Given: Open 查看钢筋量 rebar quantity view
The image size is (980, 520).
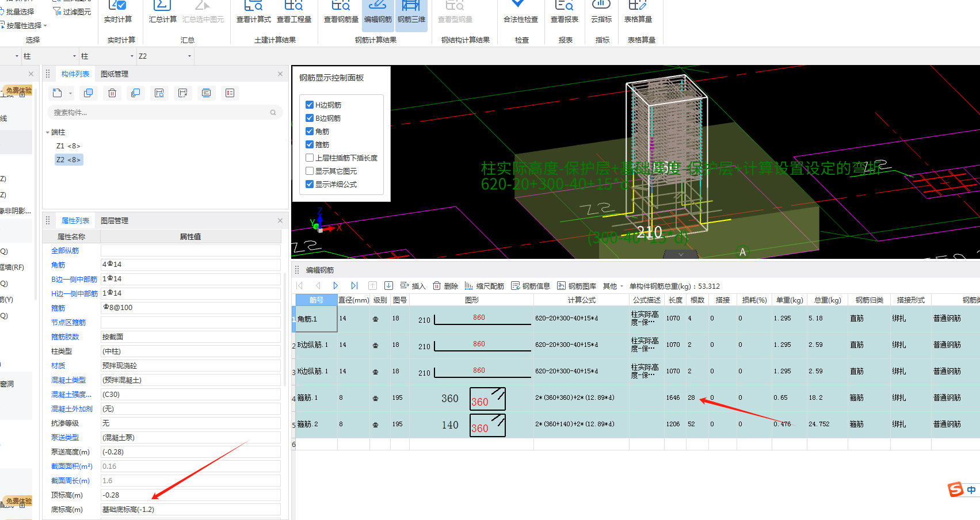Looking at the screenshot, I should (341, 12).
